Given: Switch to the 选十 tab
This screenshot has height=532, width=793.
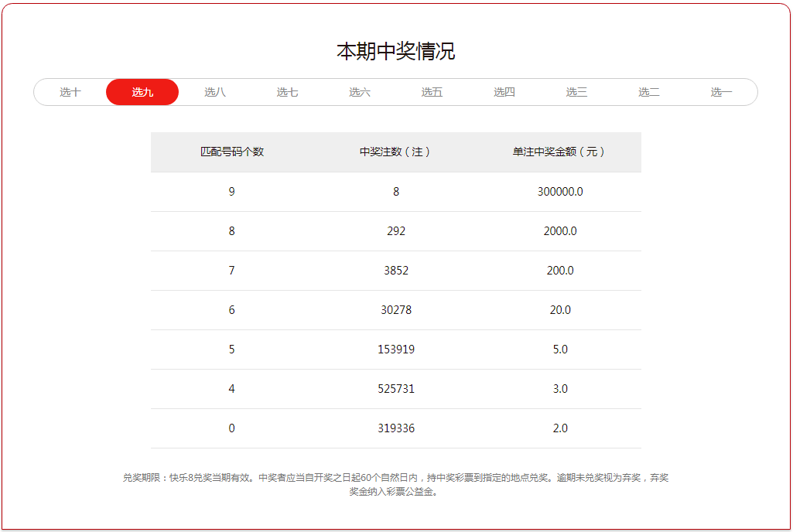Looking at the screenshot, I should pyautogui.click(x=70, y=92).
